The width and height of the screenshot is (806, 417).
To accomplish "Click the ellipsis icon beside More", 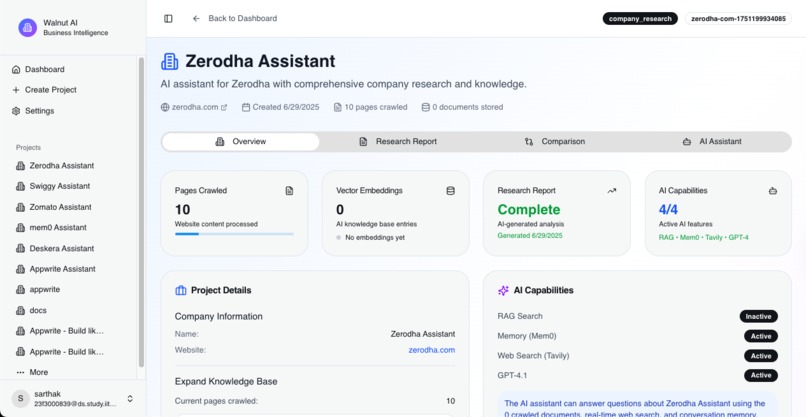I will (x=20, y=372).
